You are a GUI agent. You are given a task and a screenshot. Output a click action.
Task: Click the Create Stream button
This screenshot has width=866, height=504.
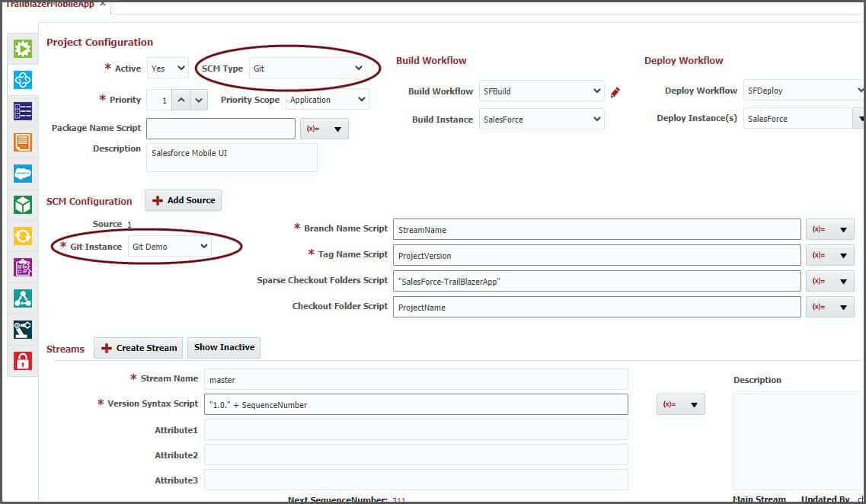(139, 348)
